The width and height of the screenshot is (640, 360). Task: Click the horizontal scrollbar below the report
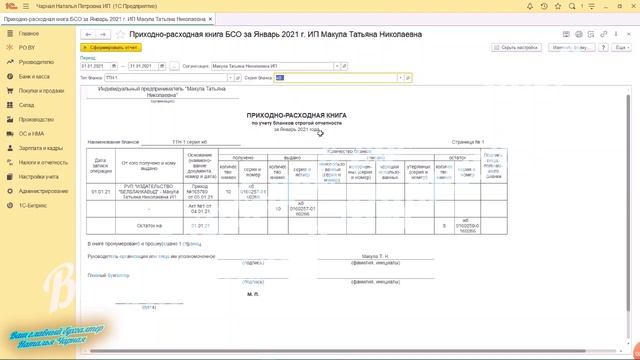[x=338, y=351]
